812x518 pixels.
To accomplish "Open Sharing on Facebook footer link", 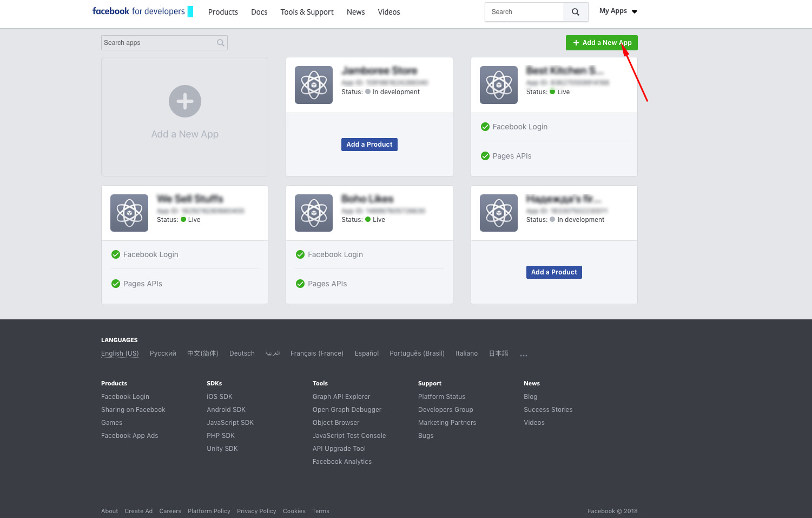I will click(133, 410).
